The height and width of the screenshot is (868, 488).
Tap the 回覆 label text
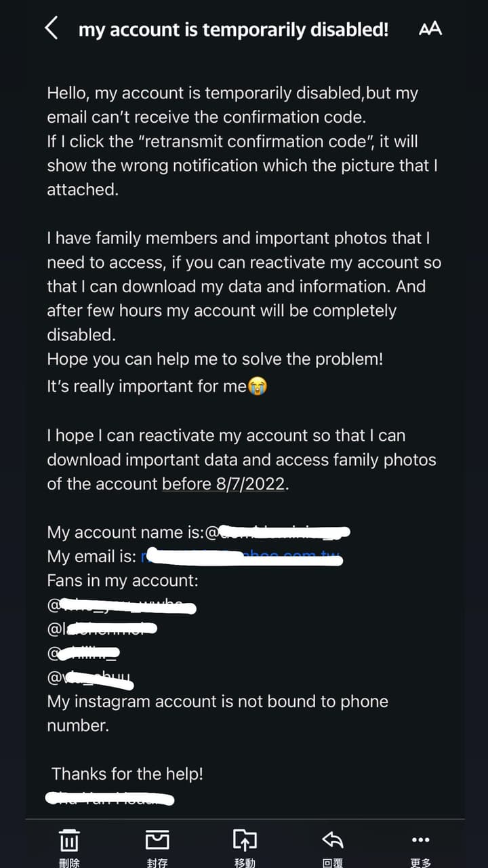333,863
